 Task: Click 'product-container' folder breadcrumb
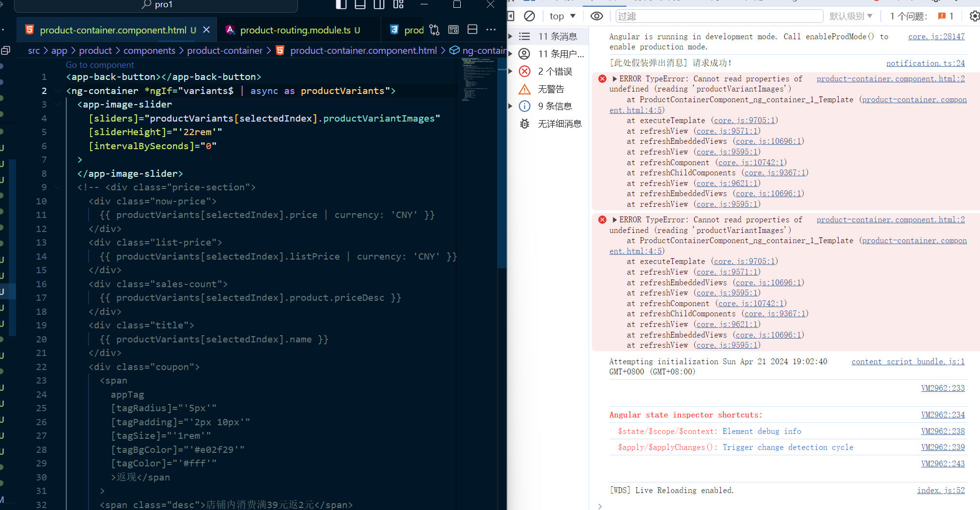[x=225, y=50]
